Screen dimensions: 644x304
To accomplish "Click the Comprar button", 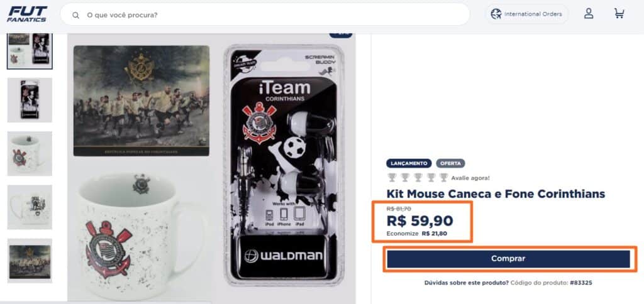I will click(x=508, y=259).
